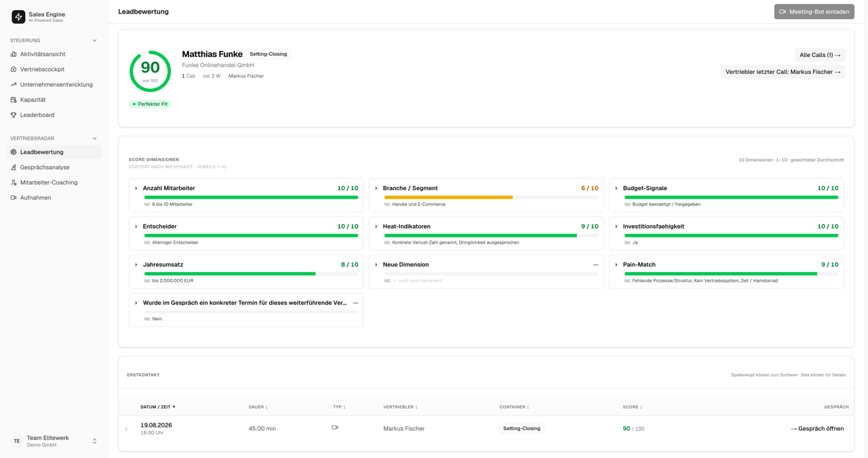868x458 pixels.
Task: Click Meeting-Bot einladen button
Action: (x=814, y=12)
